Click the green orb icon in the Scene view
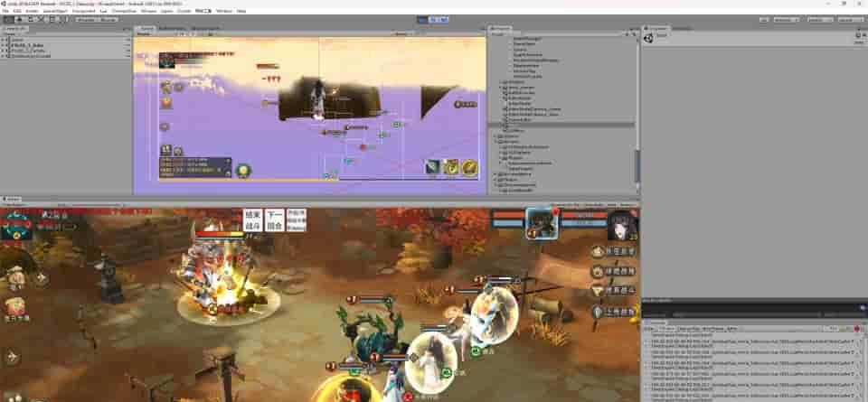Viewport: 868px width, 402px height. tap(242, 171)
